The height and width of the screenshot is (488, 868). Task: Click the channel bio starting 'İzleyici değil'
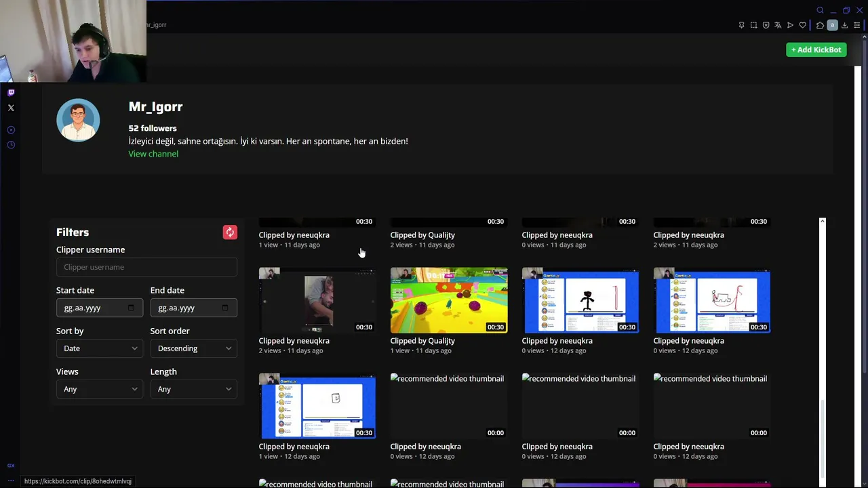click(269, 141)
